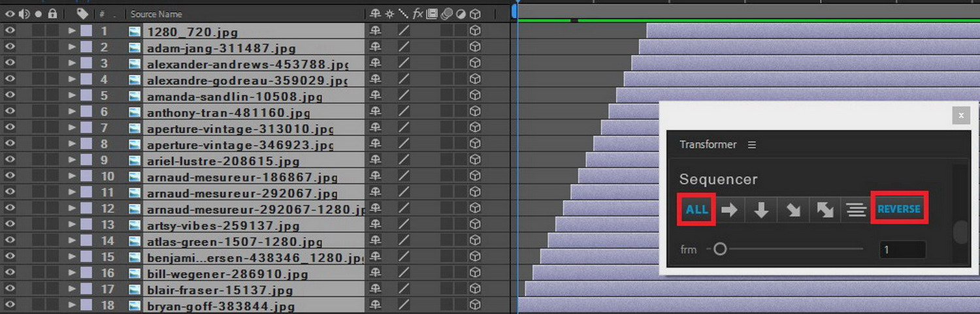This screenshot has height=314, width=980.
Task: Hide amanda-sandlin-10508.jpg layer
Action: click(9, 95)
